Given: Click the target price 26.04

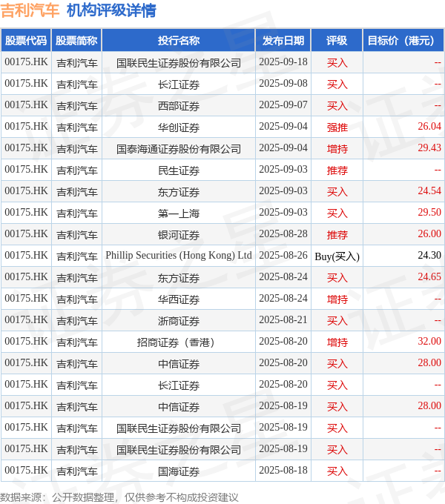Looking at the screenshot, I should (x=429, y=126).
